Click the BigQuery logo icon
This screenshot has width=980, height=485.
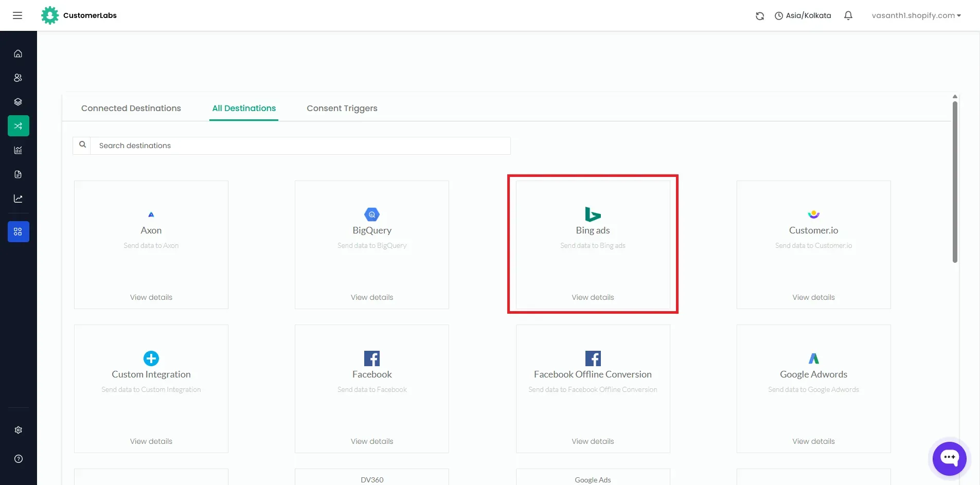[x=372, y=214]
